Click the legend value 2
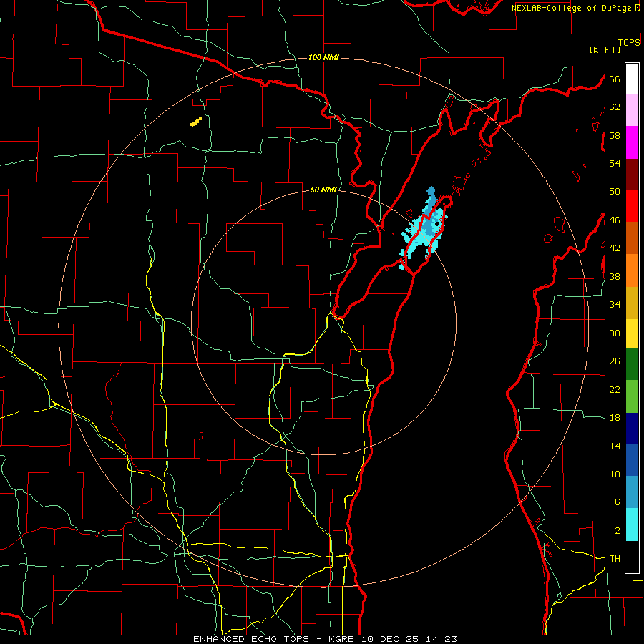This screenshot has width=644, height=644. [618, 531]
